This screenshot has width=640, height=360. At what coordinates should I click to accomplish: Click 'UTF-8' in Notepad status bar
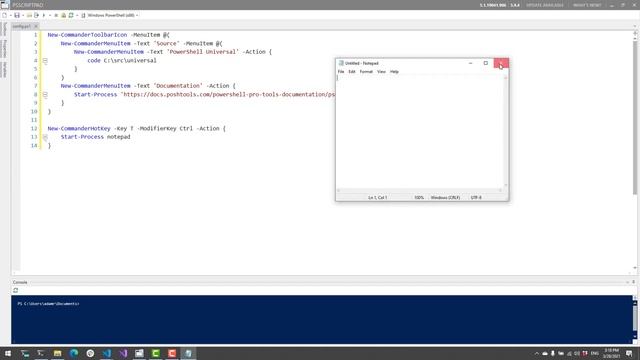[x=476, y=198]
